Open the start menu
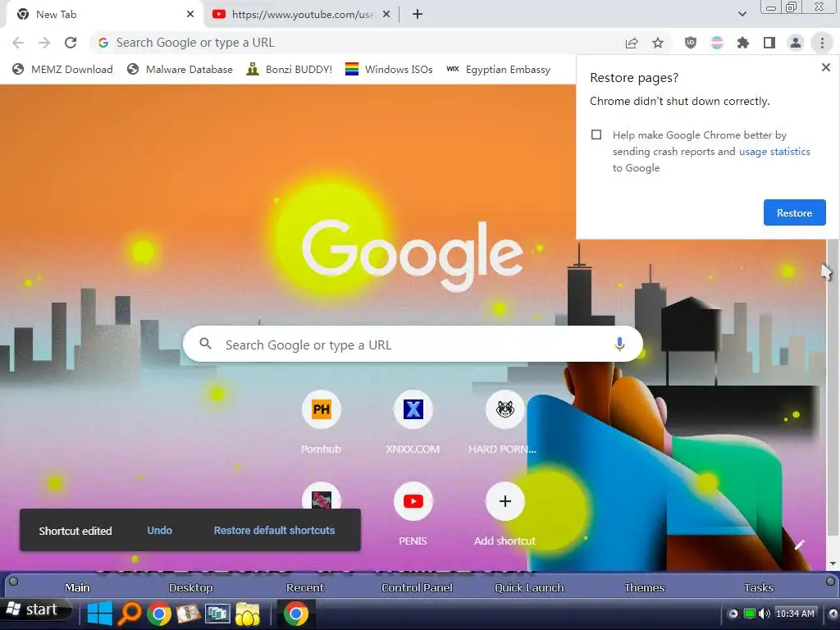840x630 pixels. point(35,610)
